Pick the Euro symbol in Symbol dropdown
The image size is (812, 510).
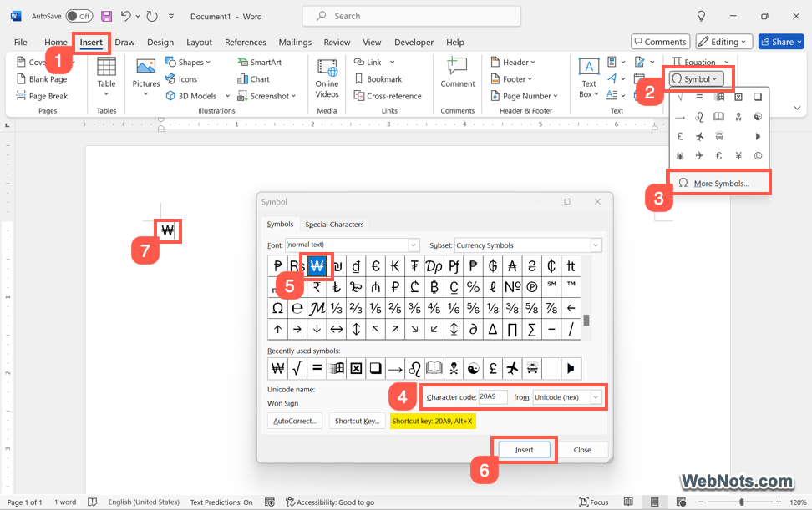718,156
